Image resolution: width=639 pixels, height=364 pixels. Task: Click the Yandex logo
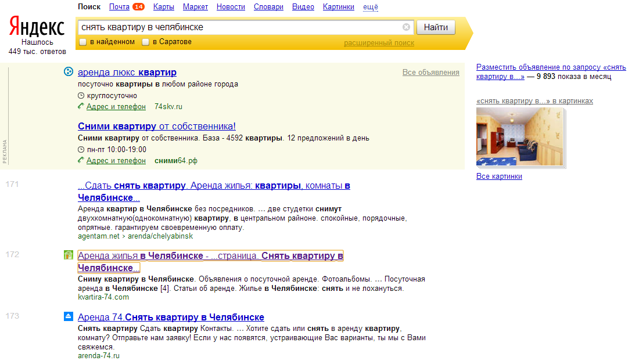click(x=37, y=27)
